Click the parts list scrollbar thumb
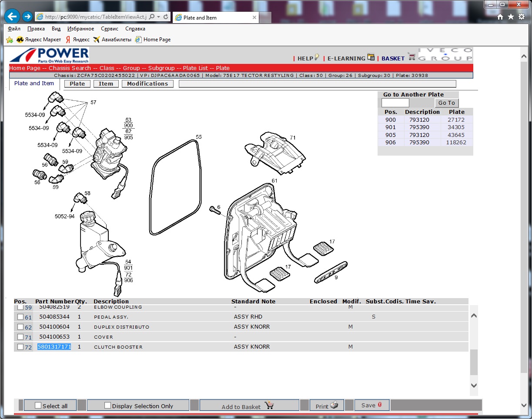Viewport: 532px width, 419px height. tap(474, 362)
